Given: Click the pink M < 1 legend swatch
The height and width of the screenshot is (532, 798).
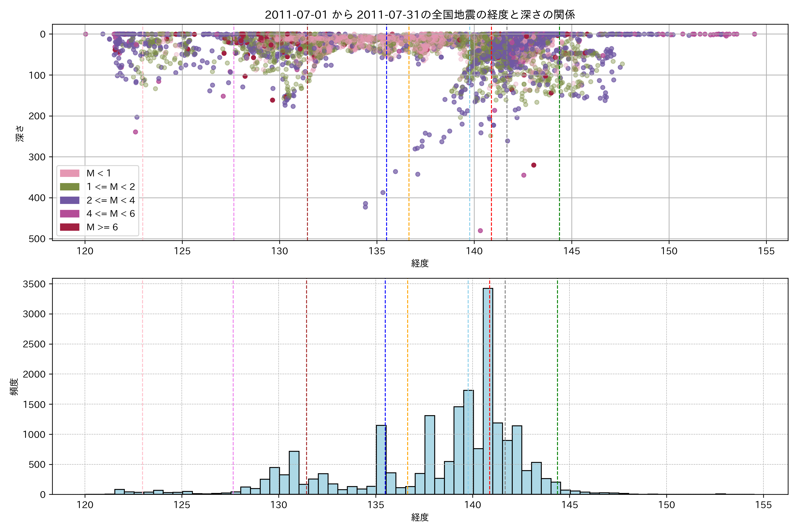Looking at the screenshot, I should click(x=70, y=173).
